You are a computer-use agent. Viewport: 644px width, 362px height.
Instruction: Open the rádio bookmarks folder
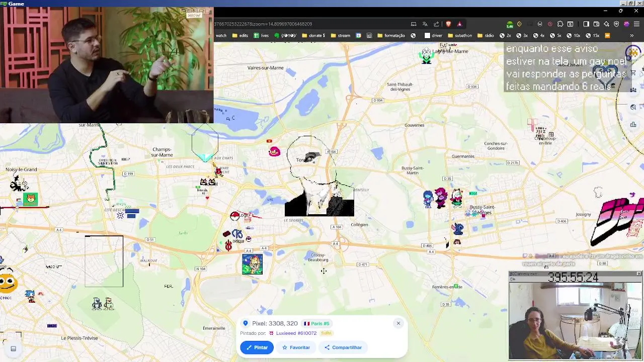click(486, 36)
